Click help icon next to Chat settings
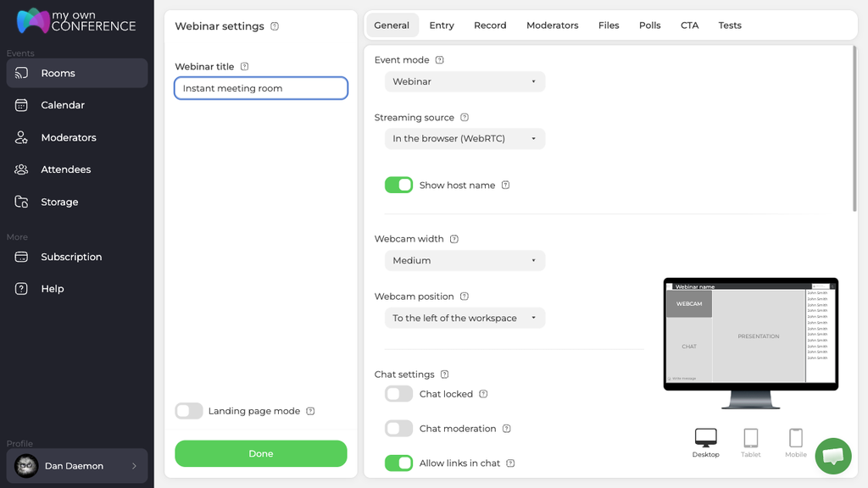 (444, 374)
